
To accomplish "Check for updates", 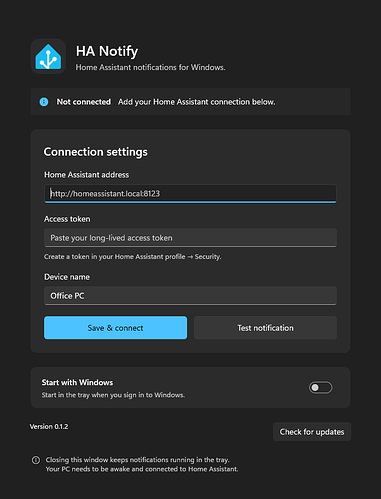I will tap(312, 432).
